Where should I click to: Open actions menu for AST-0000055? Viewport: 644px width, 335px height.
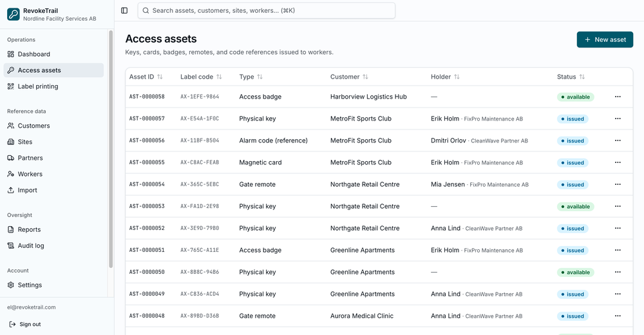point(618,162)
